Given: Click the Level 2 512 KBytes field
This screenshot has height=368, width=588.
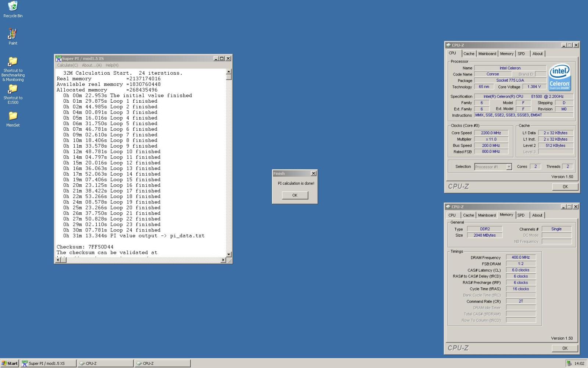Looking at the screenshot, I should 555,145.
